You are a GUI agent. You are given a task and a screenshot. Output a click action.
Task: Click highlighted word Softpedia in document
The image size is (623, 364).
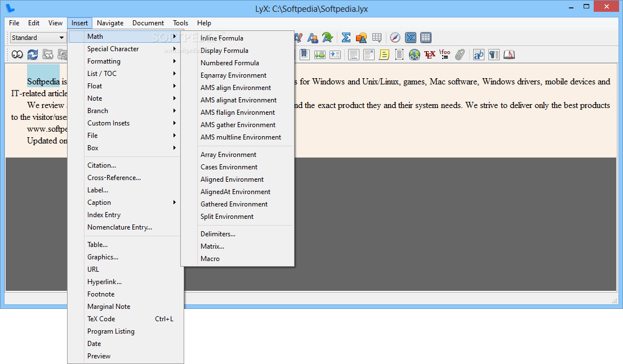(x=43, y=82)
